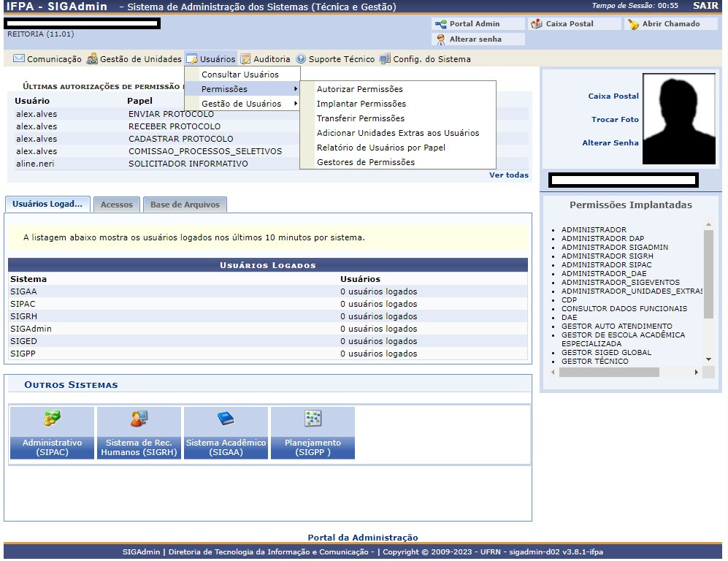The image size is (728, 561).
Task: Choose Adicionar Unidades Extras aos Usuários
Action: 398,133
